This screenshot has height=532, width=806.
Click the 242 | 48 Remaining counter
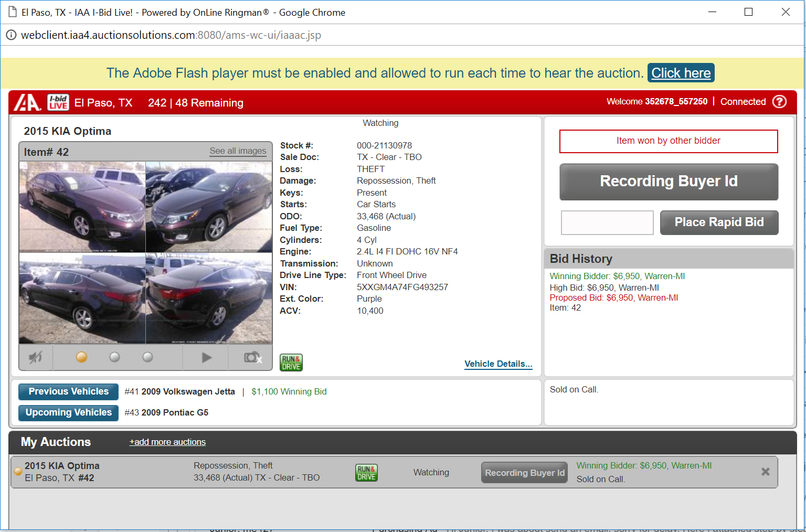pos(196,103)
